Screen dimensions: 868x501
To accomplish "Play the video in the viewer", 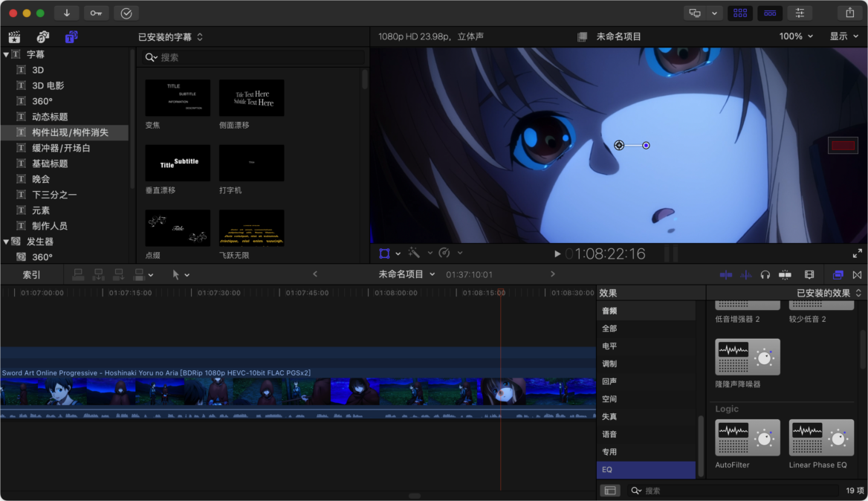I will pos(557,253).
